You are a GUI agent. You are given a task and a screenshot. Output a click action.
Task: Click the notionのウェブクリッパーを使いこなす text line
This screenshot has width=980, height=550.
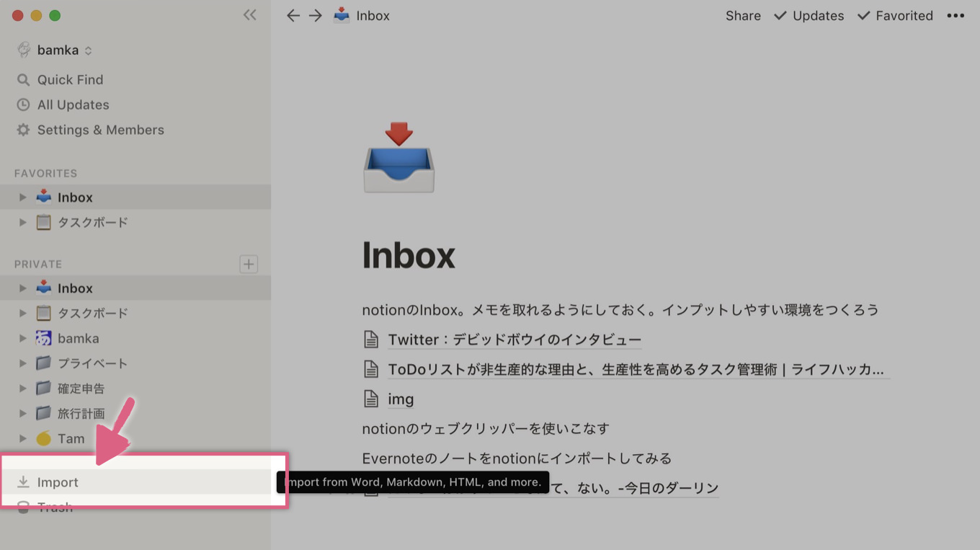click(486, 429)
